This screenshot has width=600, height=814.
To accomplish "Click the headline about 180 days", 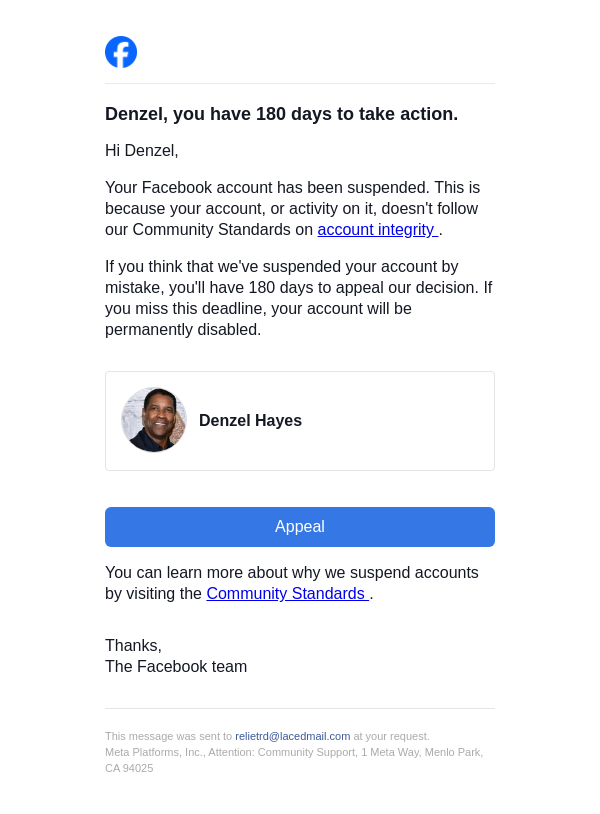I will (281, 114).
